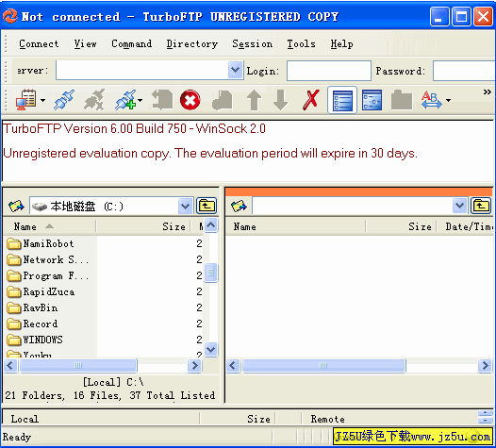Expand the toolbar overflow chevron
This screenshot has height=448, width=496.
coord(488,92)
